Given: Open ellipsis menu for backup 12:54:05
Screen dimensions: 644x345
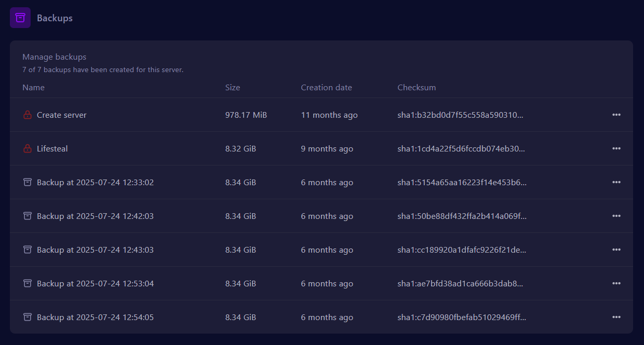Looking at the screenshot, I should [616, 318].
